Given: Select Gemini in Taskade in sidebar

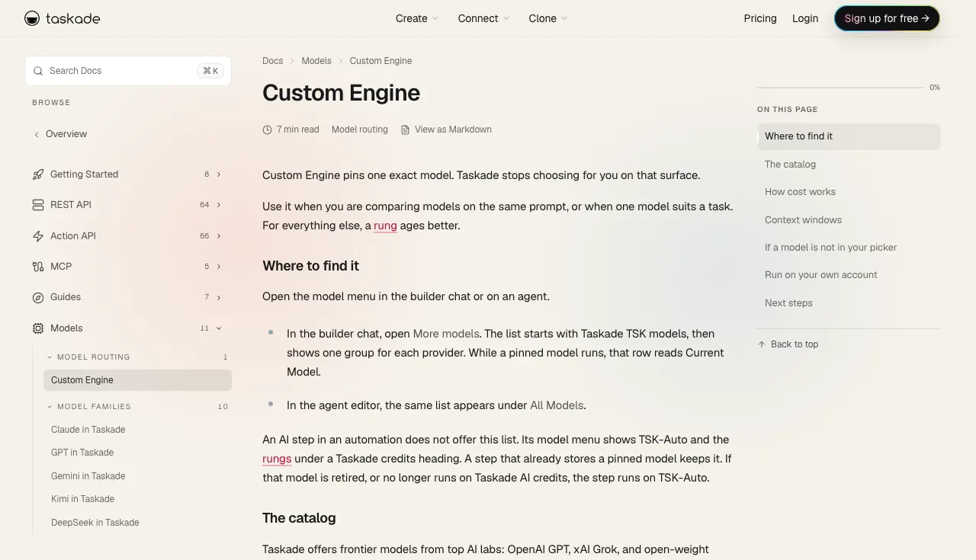Looking at the screenshot, I should tap(88, 476).
